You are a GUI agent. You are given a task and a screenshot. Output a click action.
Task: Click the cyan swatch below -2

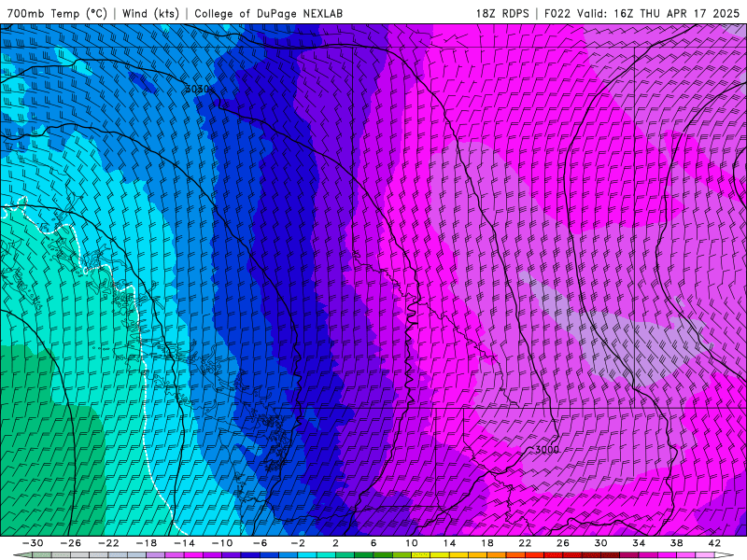click(x=307, y=555)
